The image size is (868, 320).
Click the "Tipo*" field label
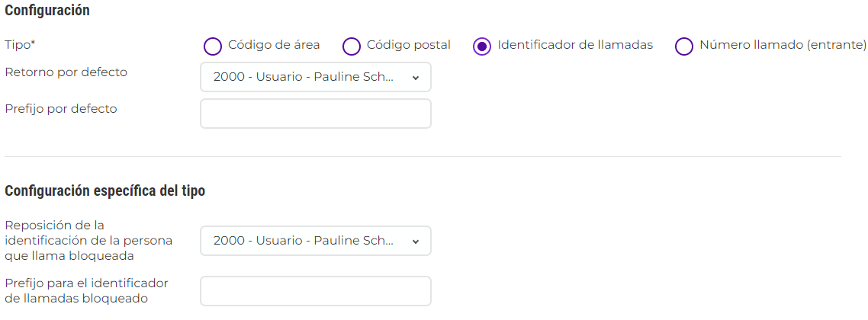click(x=20, y=45)
